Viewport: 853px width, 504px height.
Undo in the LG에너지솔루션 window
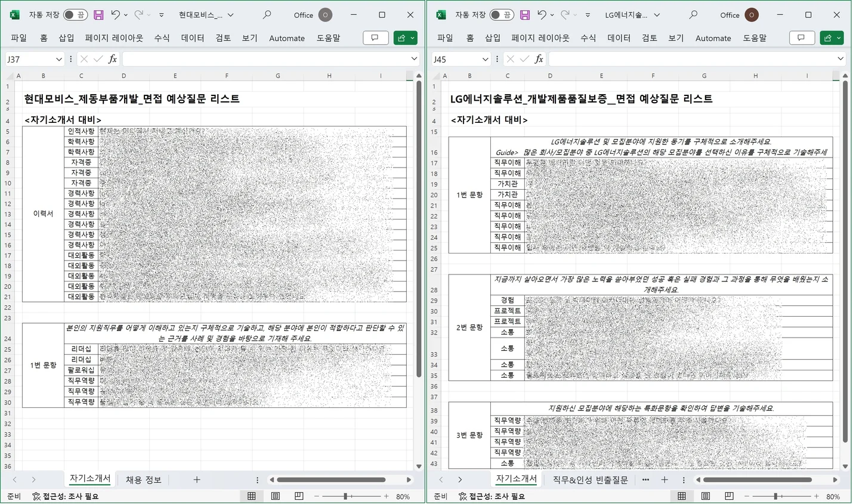point(542,15)
